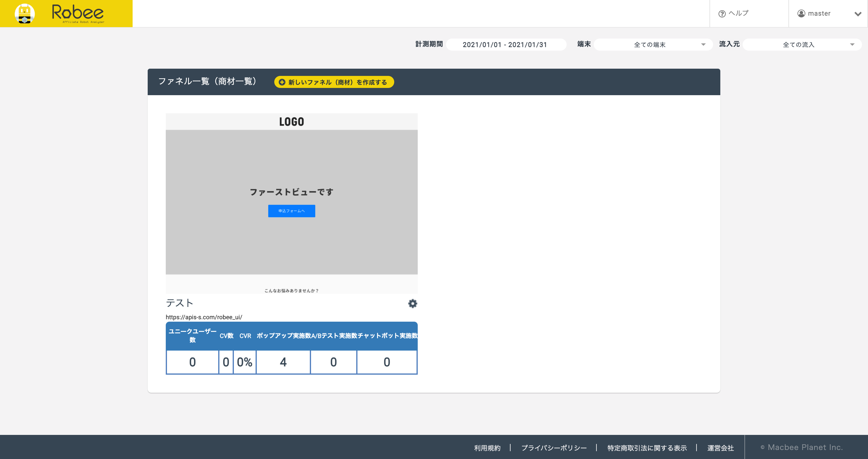The width and height of the screenshot is (868, 459).
Task: Open the apis-s.com robee_ui URL
Action: click(204, 317)
